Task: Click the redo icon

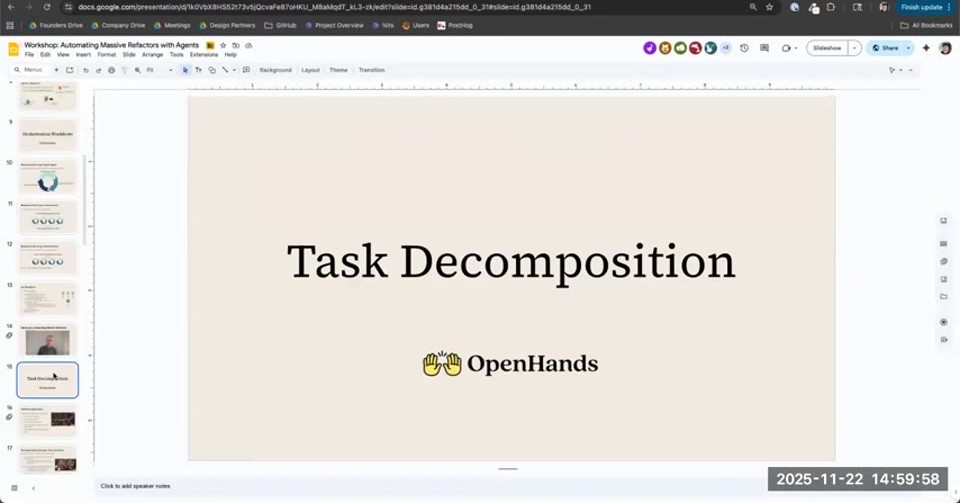Action: pos(99,70)
